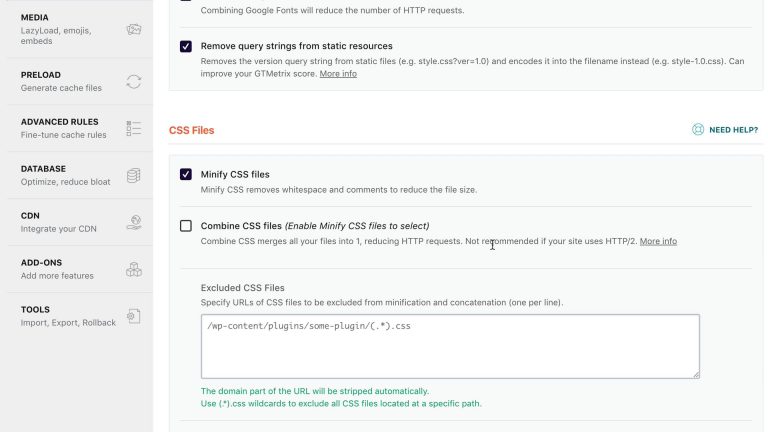Screen dimensions: 768x432
Task: Click the Database stack icon
Action: [134, 175]
